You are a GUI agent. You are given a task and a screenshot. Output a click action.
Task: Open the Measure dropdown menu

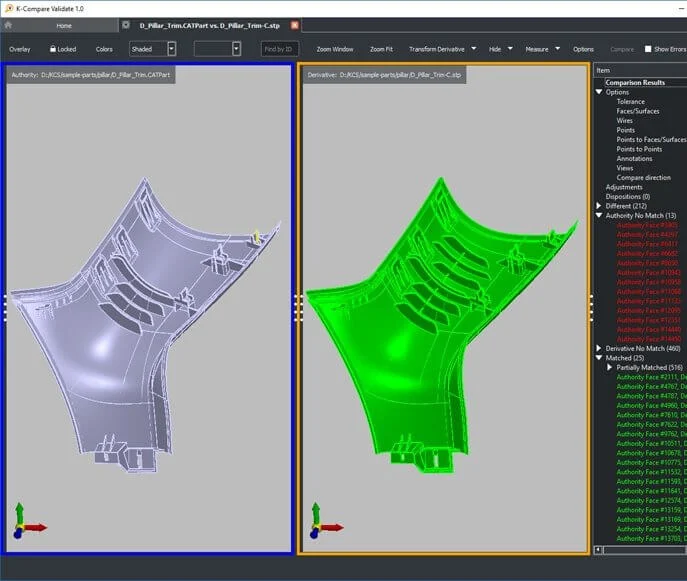559,48
